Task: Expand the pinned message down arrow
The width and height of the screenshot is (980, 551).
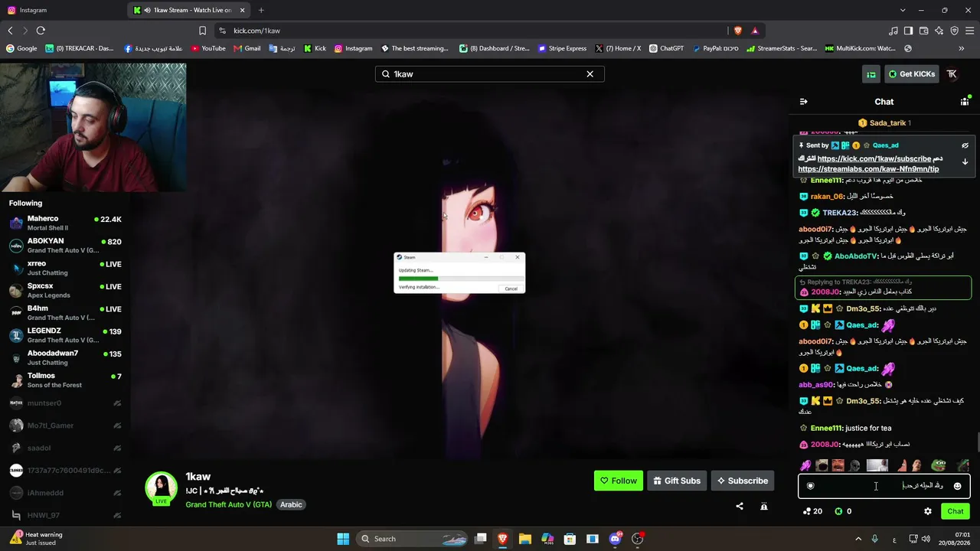Action: coord(965,162)
